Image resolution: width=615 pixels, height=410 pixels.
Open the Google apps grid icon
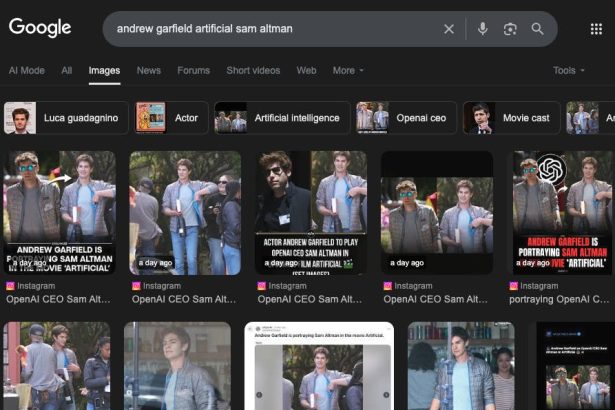pyautogui.click(x=596, y=29)
